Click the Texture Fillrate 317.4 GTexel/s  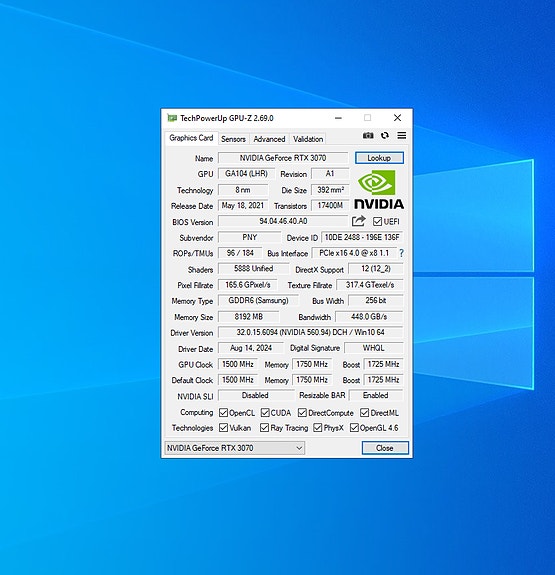[370, 285]
